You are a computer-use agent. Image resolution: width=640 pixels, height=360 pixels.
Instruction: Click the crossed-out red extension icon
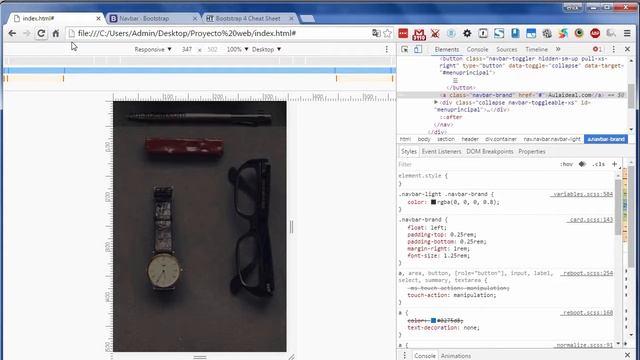(435, 33)
